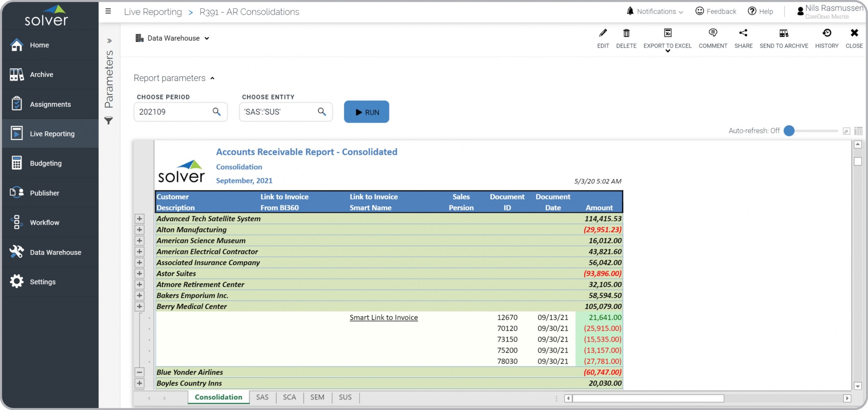Image resolution: width=868 pixels, height=410 pixels.
Task: Collapse the Report parameters section
Action: click(212, 78)
